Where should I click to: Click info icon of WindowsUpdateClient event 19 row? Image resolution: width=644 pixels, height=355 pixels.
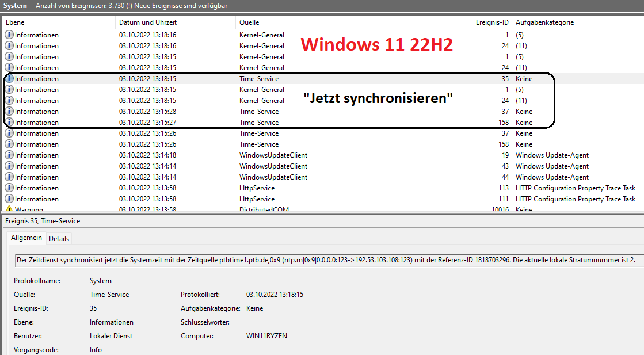[x=9, y=155]
